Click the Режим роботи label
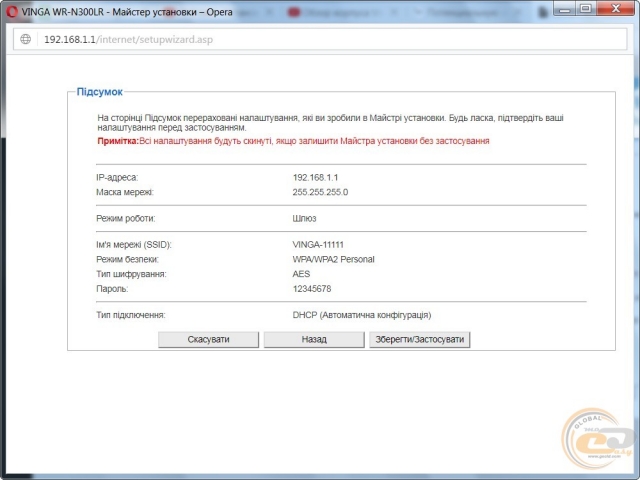 click(126, 218)
